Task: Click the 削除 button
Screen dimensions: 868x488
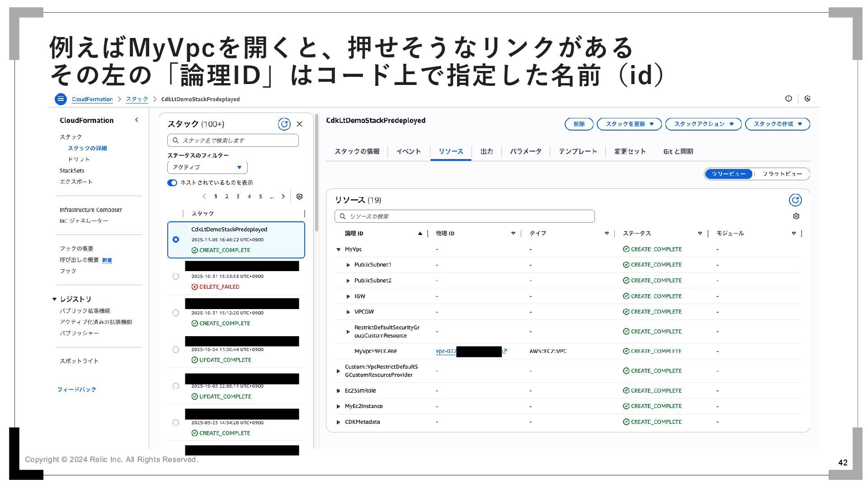Action: [579, 124]
